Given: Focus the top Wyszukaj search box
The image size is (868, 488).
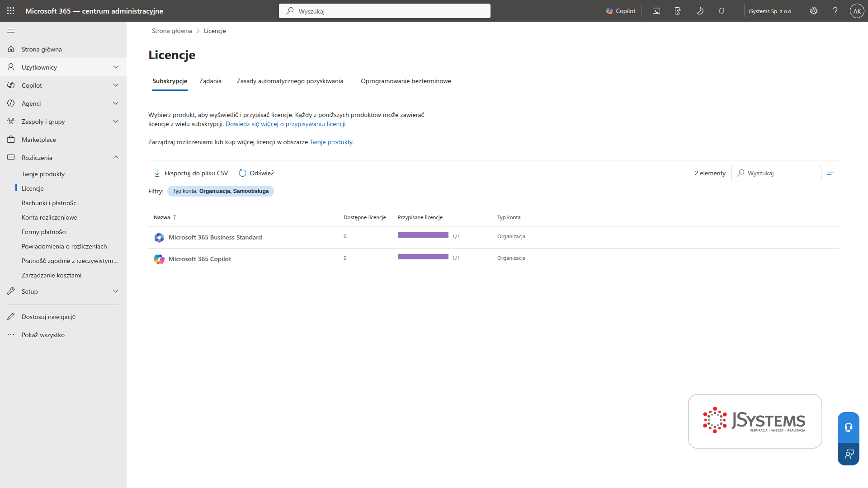Looking at the screenshot, I should click(x=385, y=11).
